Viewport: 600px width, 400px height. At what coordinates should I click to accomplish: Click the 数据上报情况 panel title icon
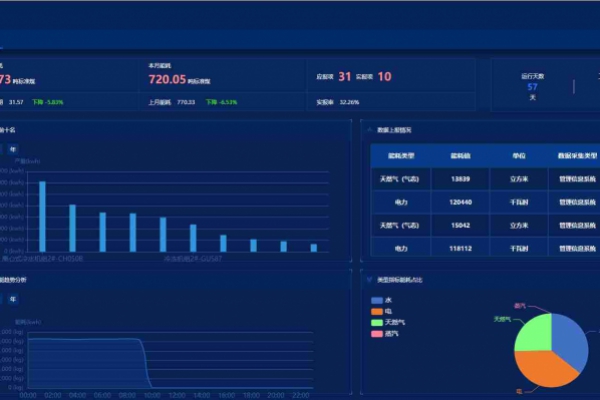tap(368, 130)
